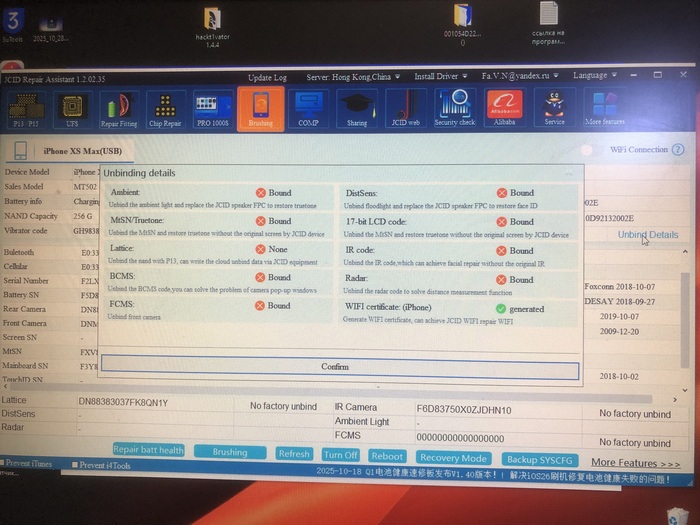Launch the Security check tool
700x525 pixels.
click(454, 109)
